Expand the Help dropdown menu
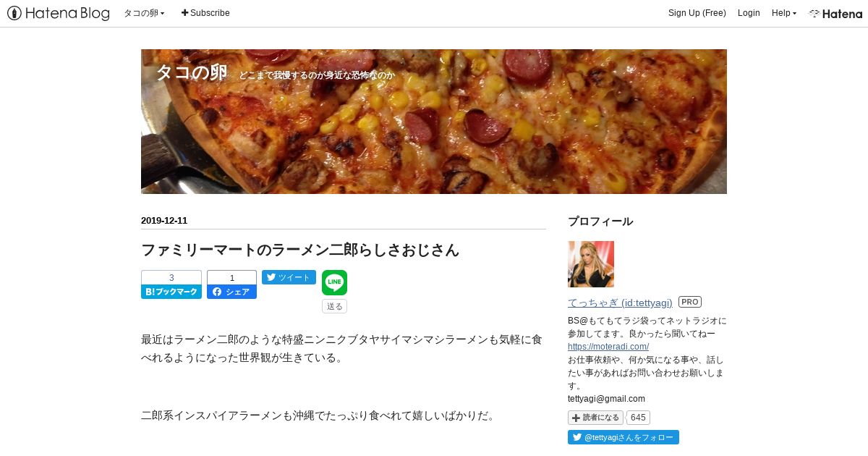Screen dimensions: 868x456 (x=783, y=13)
